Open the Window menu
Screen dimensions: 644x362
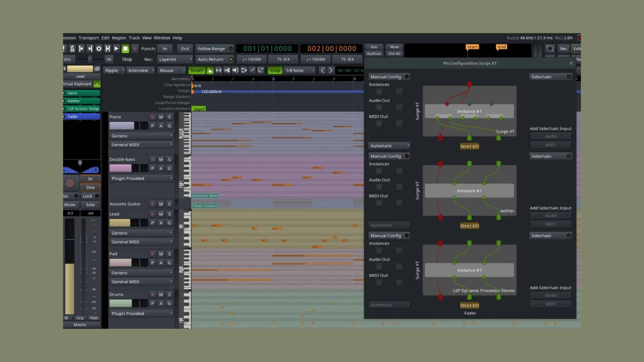[162, 38]
